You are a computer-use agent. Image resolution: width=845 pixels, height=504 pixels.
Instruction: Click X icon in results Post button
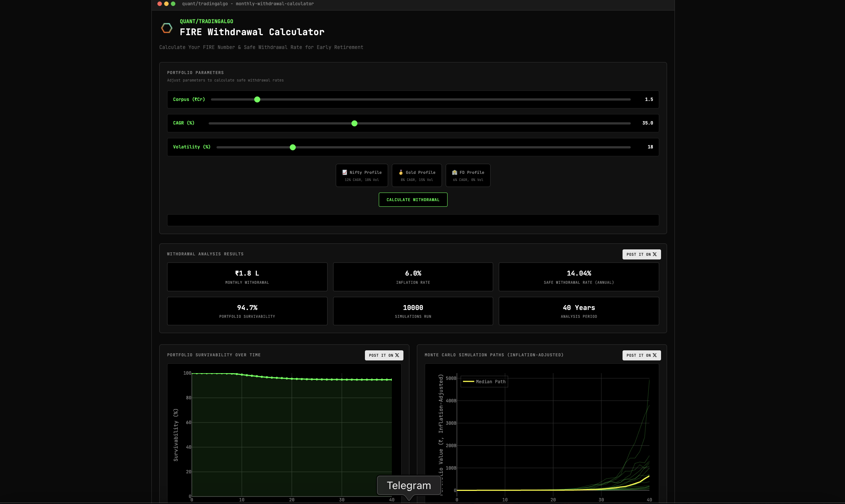[655, 254]
